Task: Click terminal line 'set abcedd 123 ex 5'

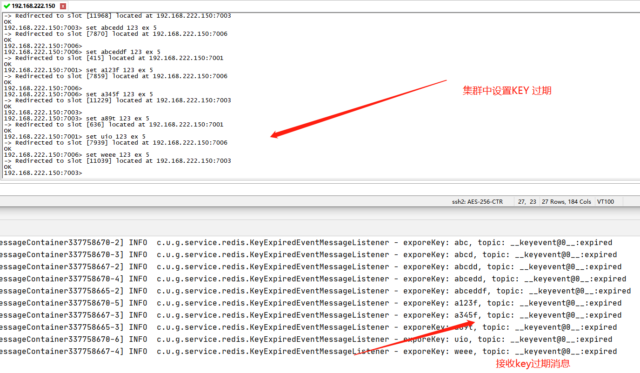Action: 80,28
